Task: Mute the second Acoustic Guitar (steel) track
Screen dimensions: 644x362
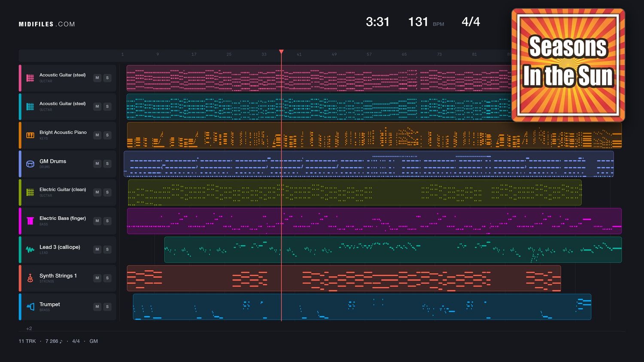Action: [x=97, y=106]
